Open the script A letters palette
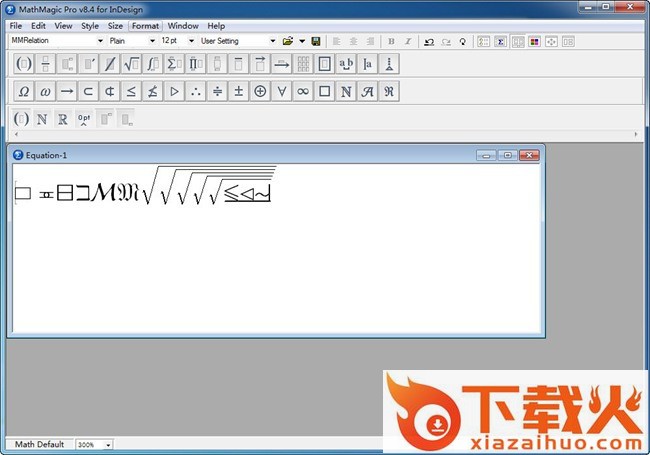Image resolution: width=650 pixels, height=455 pixels. tap(368, 91)
